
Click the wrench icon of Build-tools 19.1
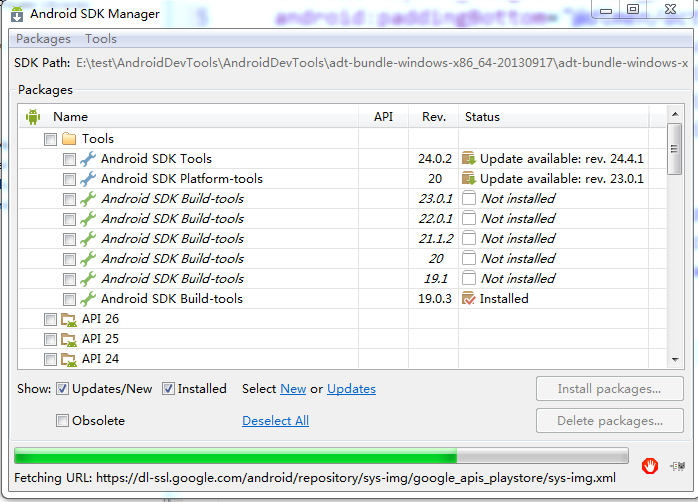[x=88, y=279]
